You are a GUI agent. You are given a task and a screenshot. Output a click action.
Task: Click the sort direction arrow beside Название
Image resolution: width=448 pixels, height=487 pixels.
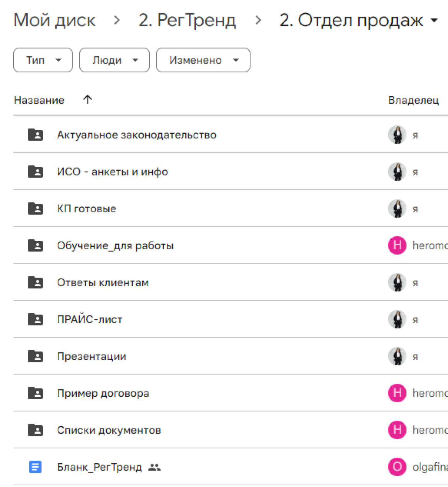(x=88, y=100)
